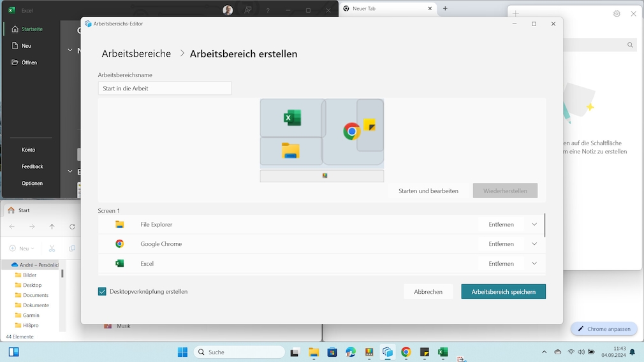Click the Abbrechen button

coord(428,291)
